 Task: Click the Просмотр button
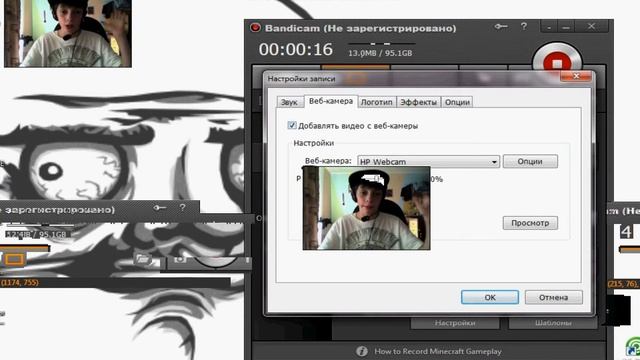[530, 223]
